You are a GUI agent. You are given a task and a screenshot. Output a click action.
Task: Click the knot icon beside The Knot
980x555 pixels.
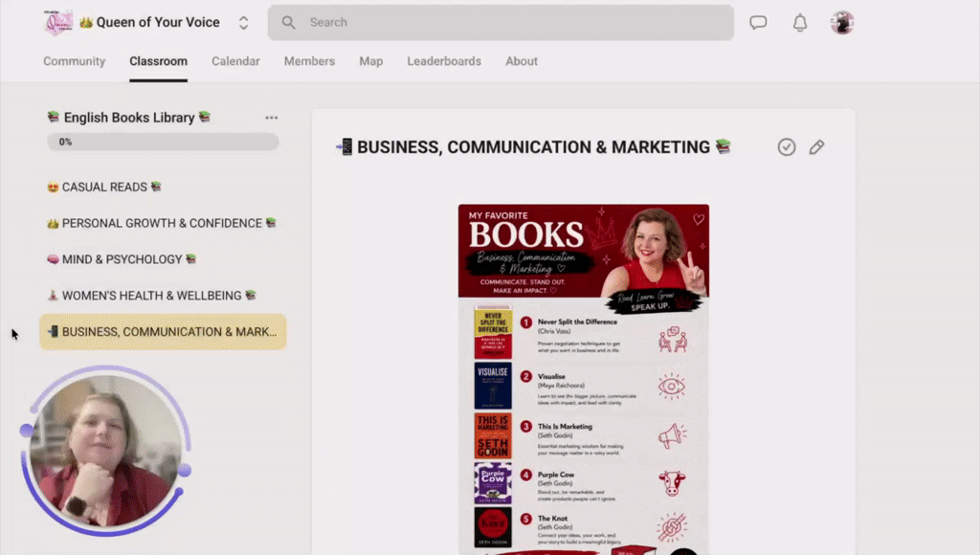[x=672, y=527]
